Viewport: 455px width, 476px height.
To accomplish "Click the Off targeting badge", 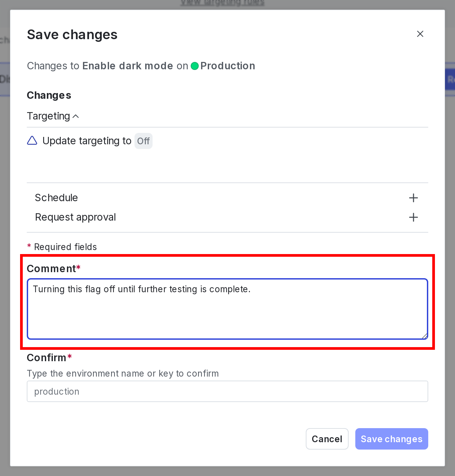I will [143, 141].
